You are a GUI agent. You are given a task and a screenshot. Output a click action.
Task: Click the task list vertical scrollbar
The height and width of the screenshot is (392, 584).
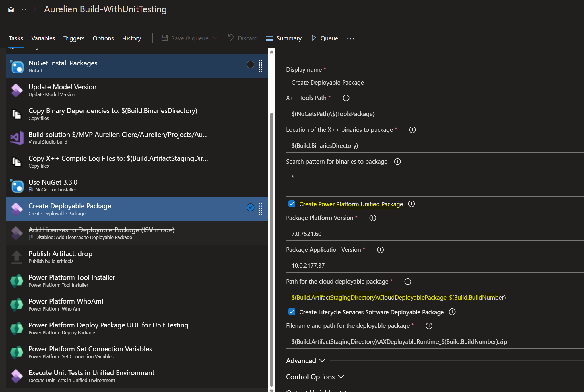point(271,249)
